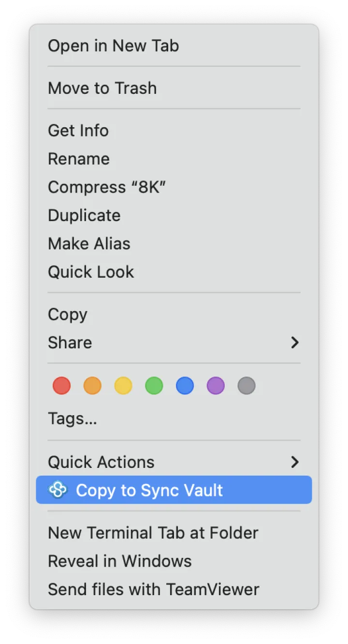Send files with TeamViewer
This screenshot has height=644, width=348.
pyautogui.click(x=153, y=589)
